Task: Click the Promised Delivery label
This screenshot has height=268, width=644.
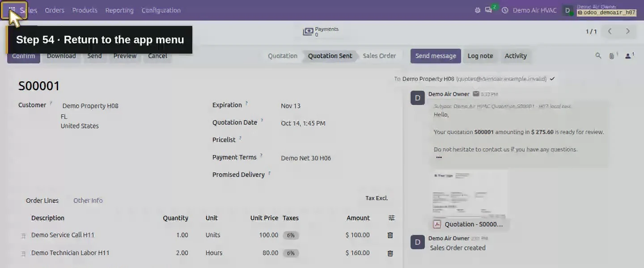Action: click(x=238, y=175)
